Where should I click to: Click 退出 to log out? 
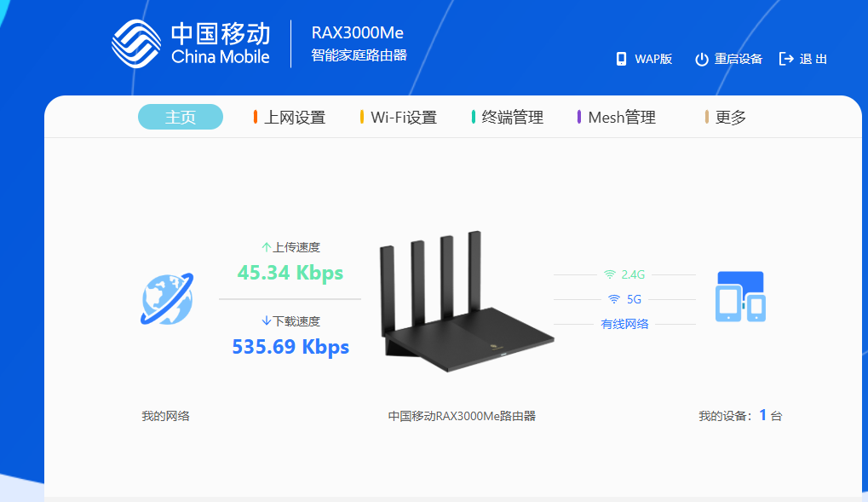(813, 59)
